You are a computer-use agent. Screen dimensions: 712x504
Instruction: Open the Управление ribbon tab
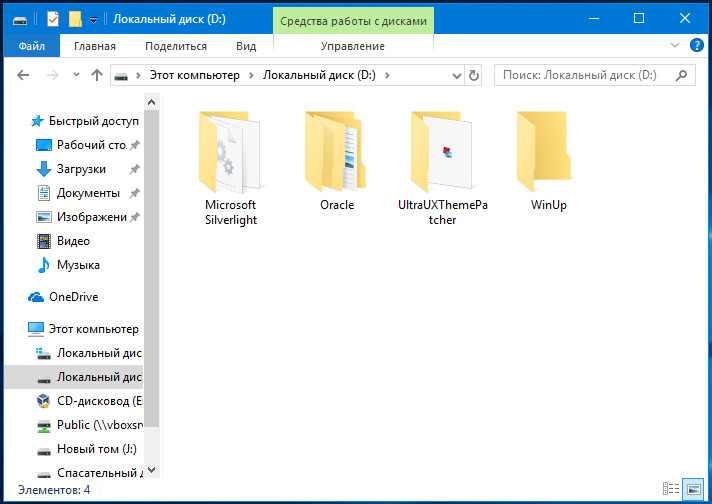tap(353, 46)
